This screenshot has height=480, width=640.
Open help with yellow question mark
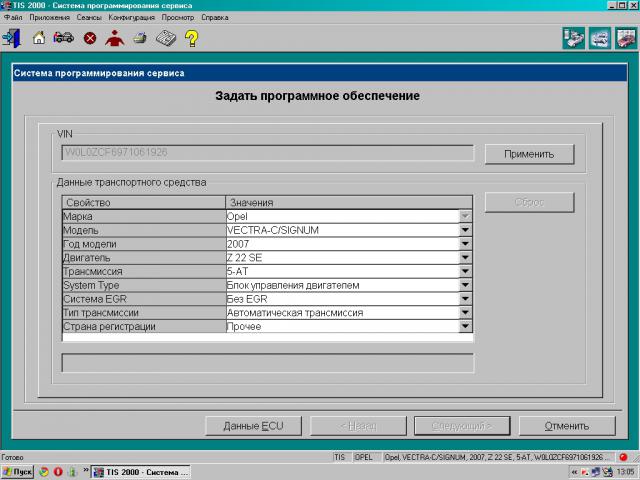[x=191, y=38]
